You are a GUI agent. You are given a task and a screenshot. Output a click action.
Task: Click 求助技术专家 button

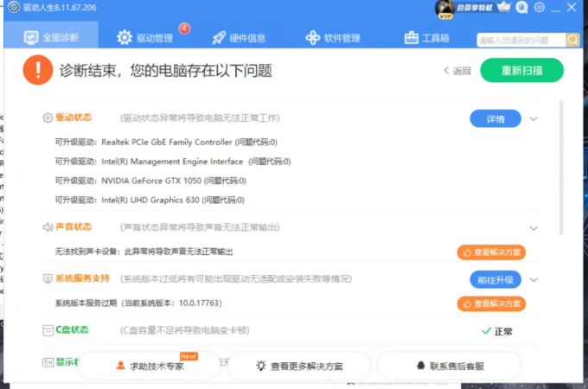point(150,367)
